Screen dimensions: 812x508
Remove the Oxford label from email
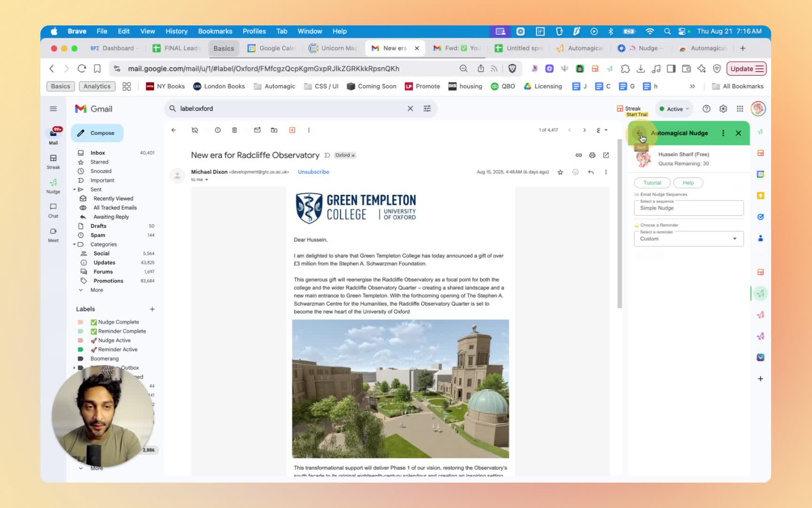tap(353, 156)
